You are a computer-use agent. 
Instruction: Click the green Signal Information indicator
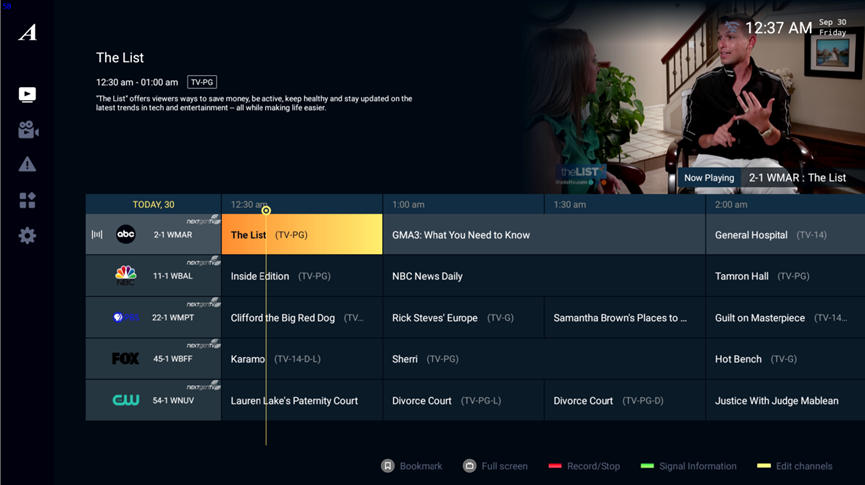coord(647,466)
